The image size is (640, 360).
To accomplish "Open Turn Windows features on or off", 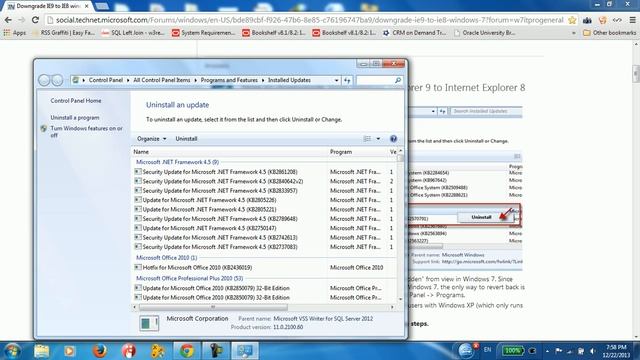I will (x=87, y=131).
